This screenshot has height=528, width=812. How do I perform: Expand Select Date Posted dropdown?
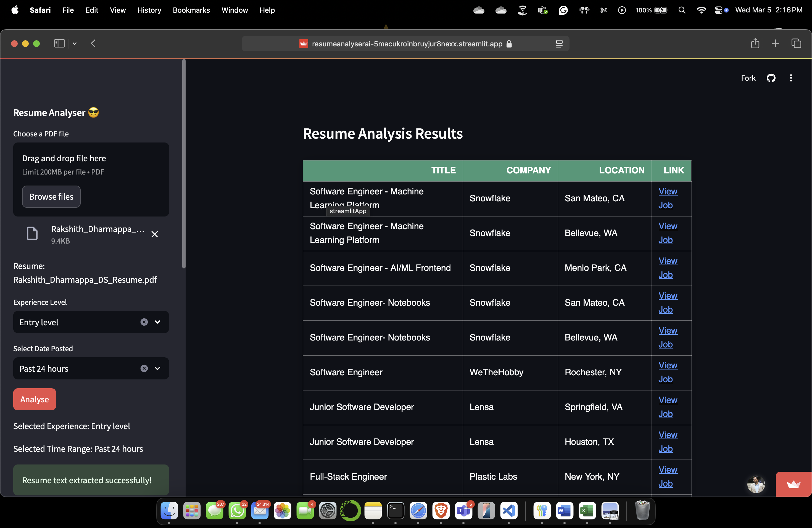157,368
